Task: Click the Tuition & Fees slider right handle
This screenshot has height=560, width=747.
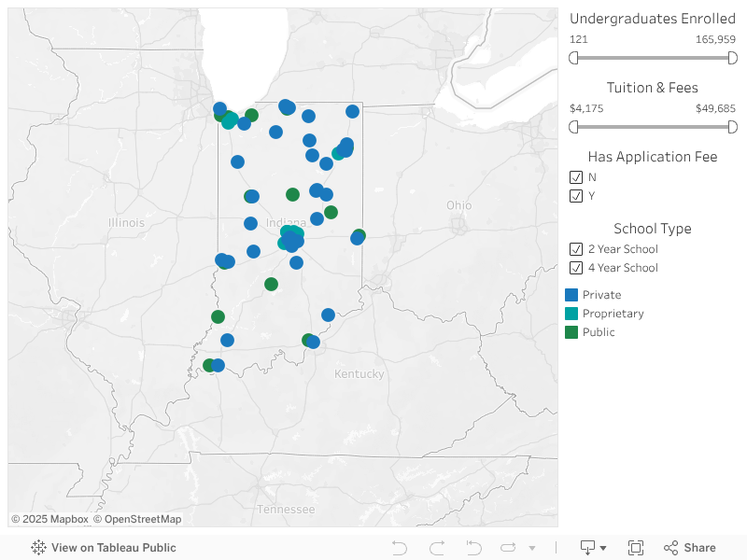Action: point(733,127)
